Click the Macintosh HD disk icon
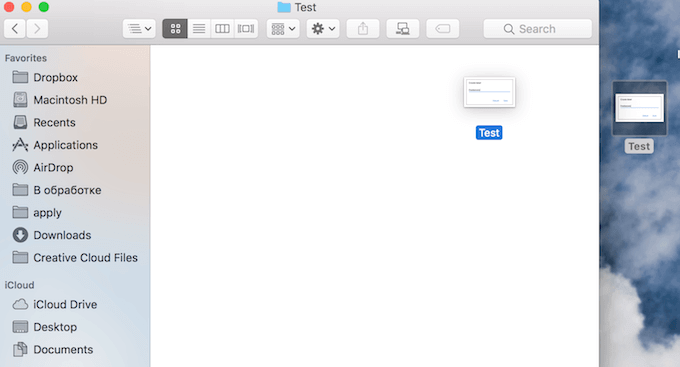The width and height of the screenshot is (680, 367). [x=20, y=100]
